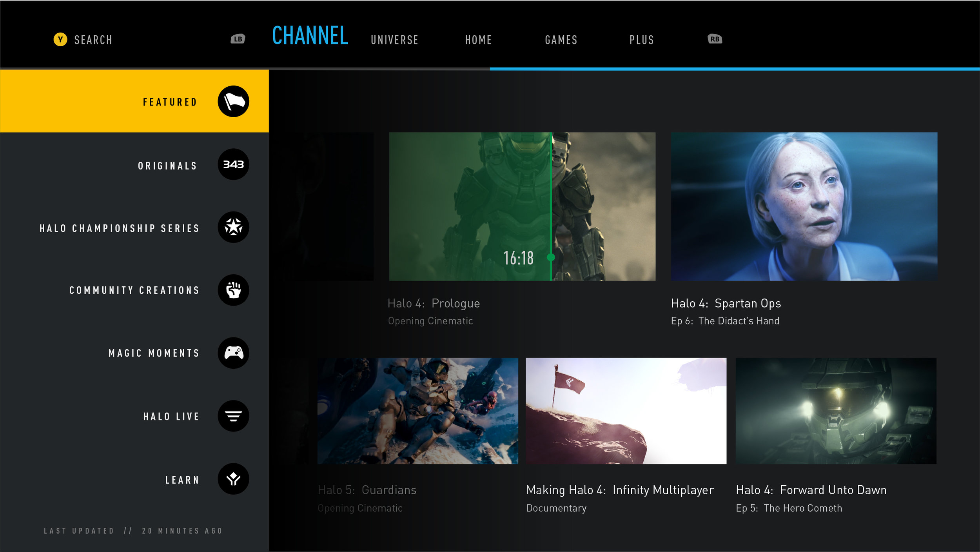
Task: Play the Halo 4 Prologue thumbnail
Action: (522, 206)
